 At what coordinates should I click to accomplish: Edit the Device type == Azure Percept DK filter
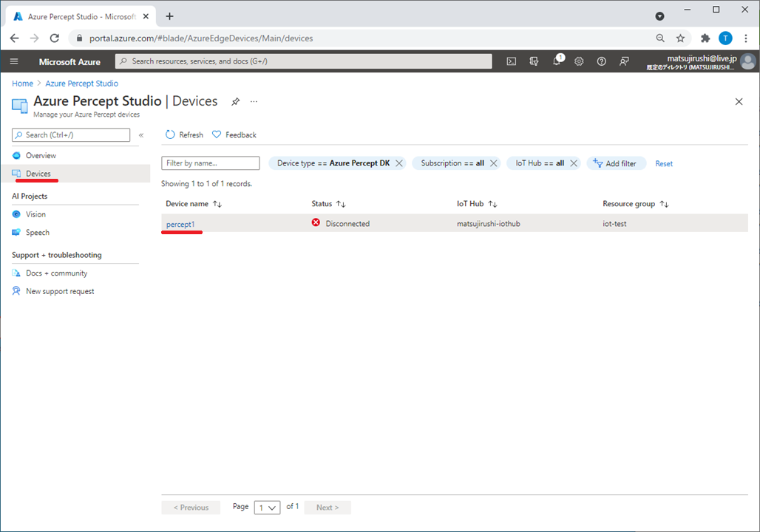tap(333, 163)
